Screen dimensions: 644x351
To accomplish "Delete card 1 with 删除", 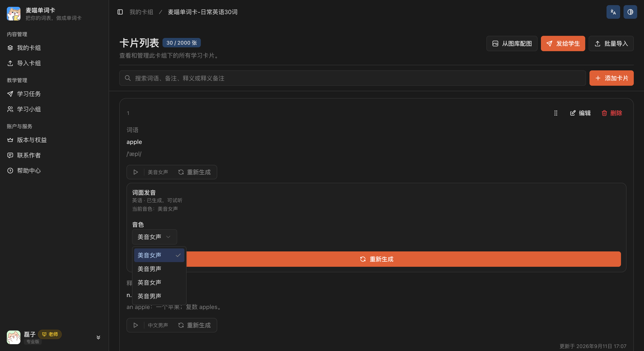I will pos(612,113).
